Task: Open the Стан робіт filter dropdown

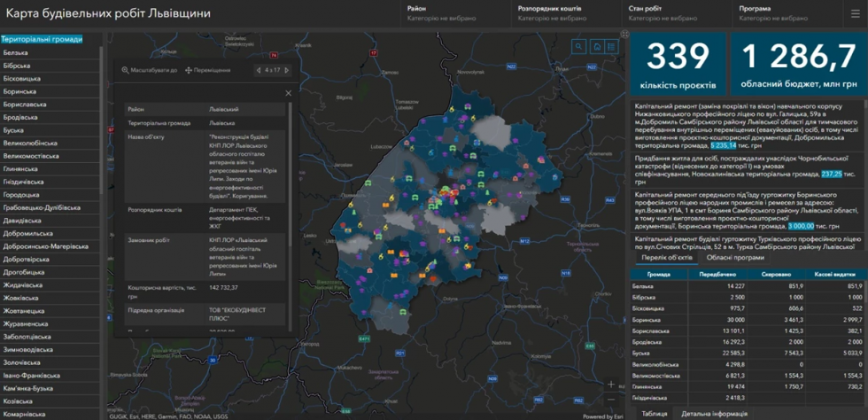Action: [x=677, y=13]
